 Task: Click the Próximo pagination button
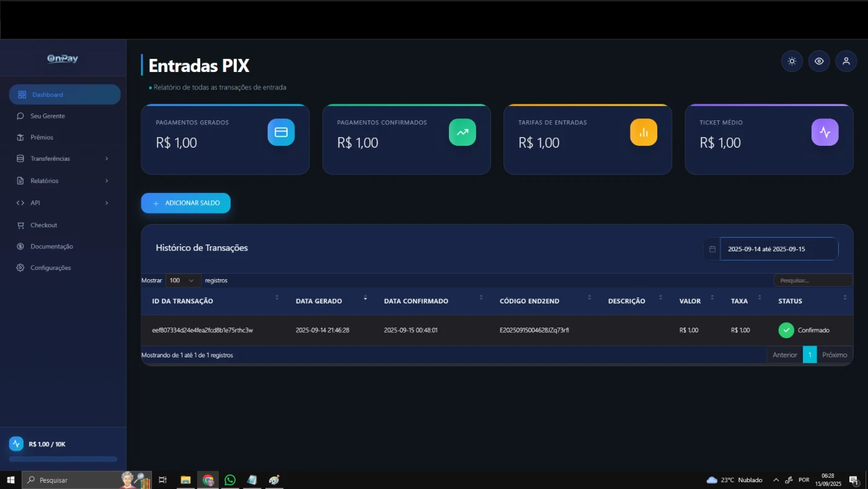(835, 355)
